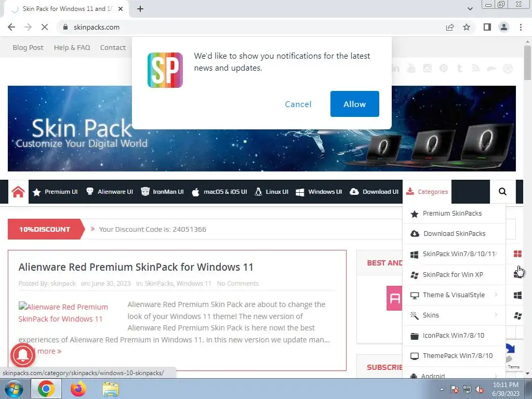Open Alienware UI menu item
This screenshot has height=399, width=532.
tap(110, 192)
